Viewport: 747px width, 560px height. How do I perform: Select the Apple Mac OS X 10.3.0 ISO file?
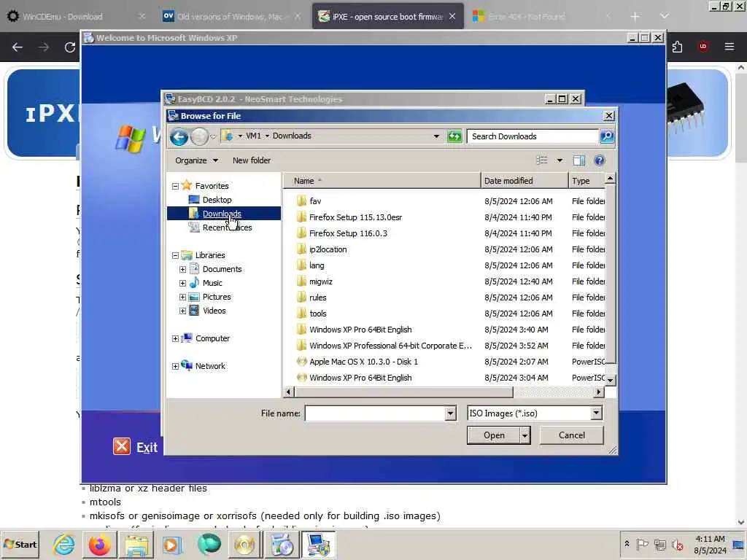point(363,362)
